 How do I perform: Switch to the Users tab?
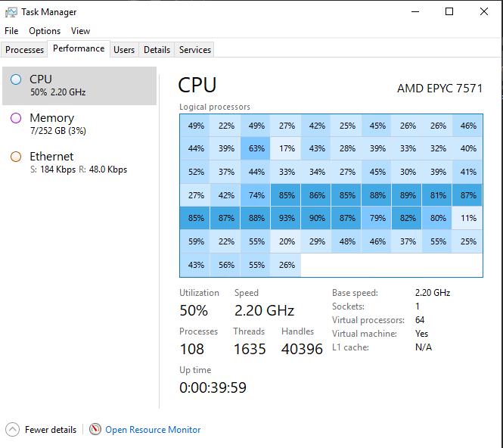pyautogui.click(x=124, y=50)
